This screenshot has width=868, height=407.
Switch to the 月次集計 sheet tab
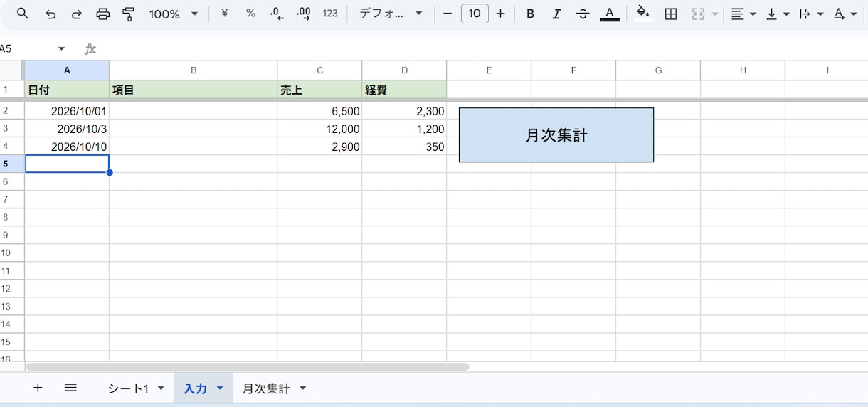pos(266,388)
